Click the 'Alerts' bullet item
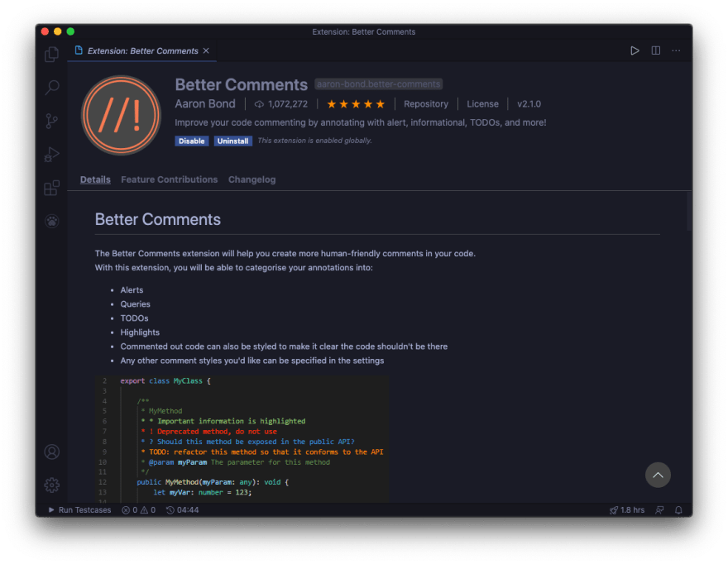 click(x=132, y=290)
